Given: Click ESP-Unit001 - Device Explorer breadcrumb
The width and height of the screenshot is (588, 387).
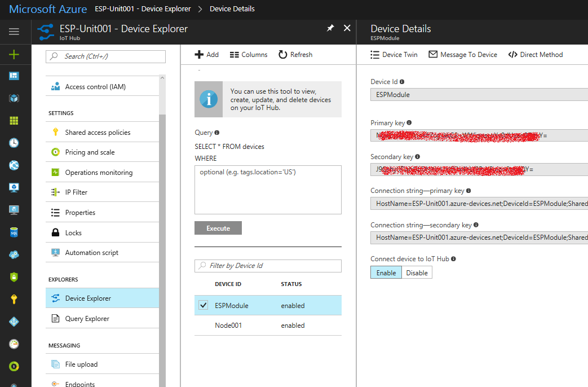Looking at the screenshot, I should click(143, 9).
